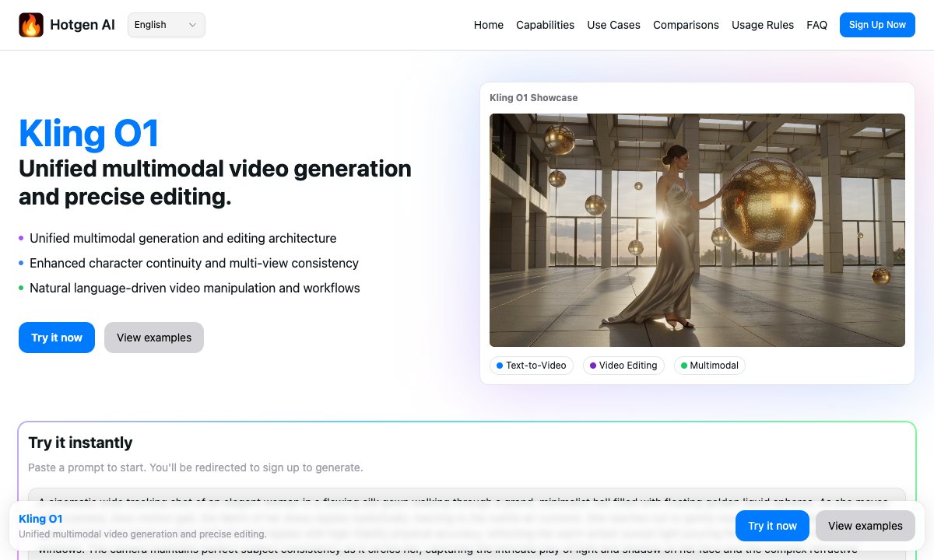This screenshot has height=560, width=934.
Task: Click the Hotgen AI flame logo icon
Action: [x=31, y=25]
